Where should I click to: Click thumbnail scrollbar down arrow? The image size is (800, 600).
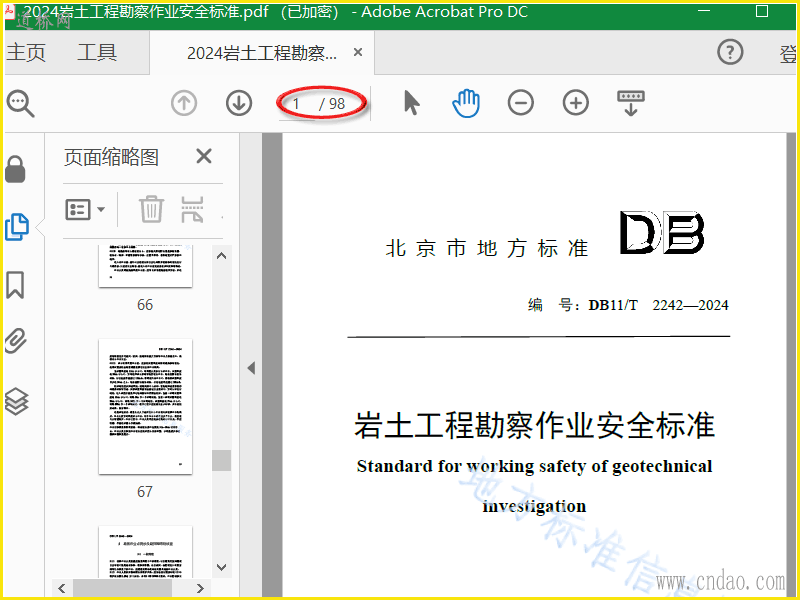point(221,567)
